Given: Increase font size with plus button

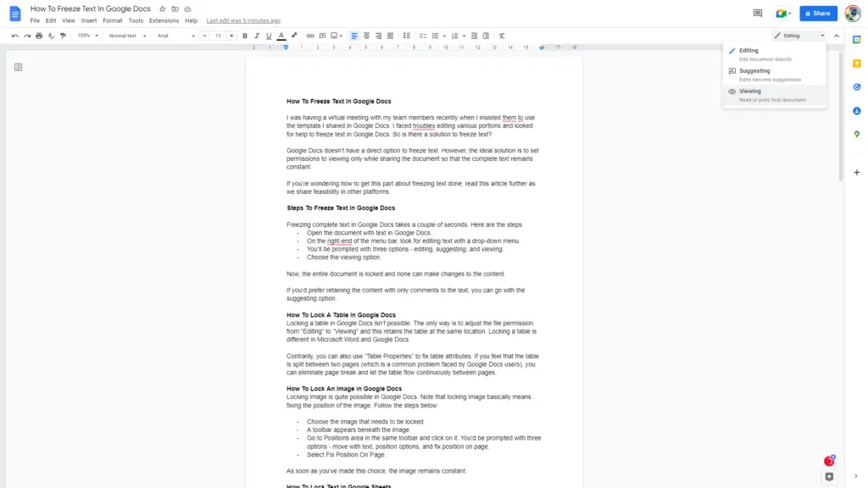Looking at the screenshot, I should point(231,36).
